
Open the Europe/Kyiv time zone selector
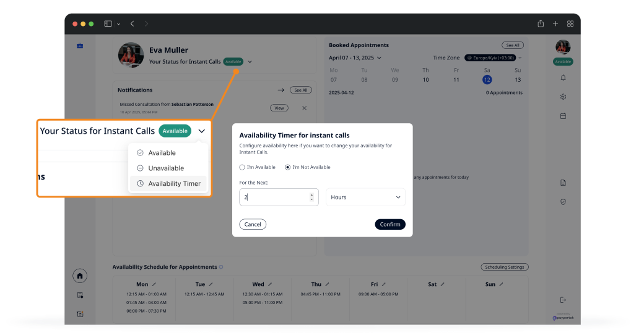click(490, 58)
